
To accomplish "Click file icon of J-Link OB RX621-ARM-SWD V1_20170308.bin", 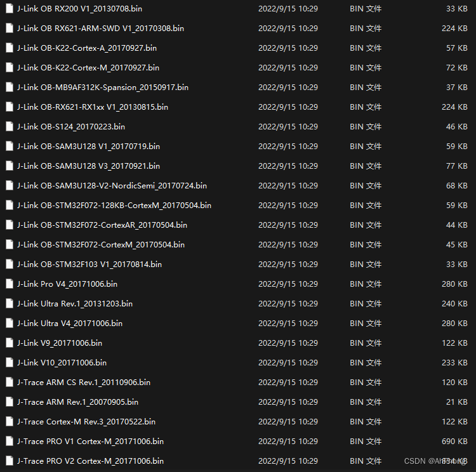I will [10, 28].
